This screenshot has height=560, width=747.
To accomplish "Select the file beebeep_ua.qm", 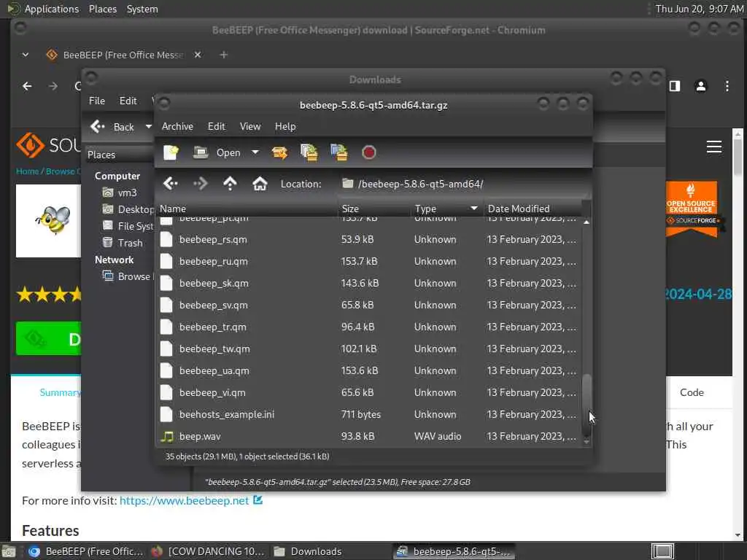I will (368, 371).
